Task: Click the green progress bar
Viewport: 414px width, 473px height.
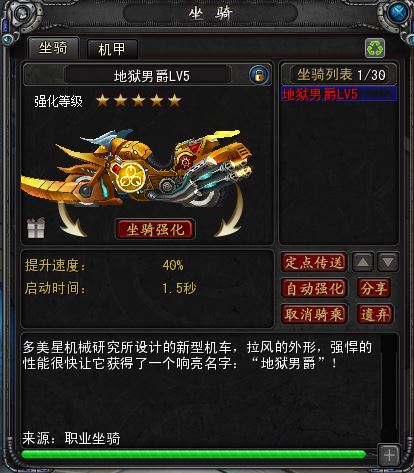Action: click(193, 454)
